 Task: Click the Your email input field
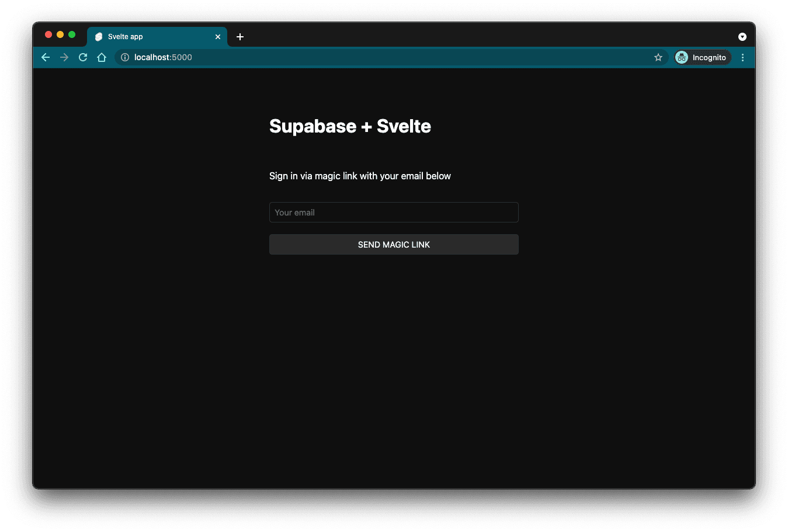pos(394,212)
